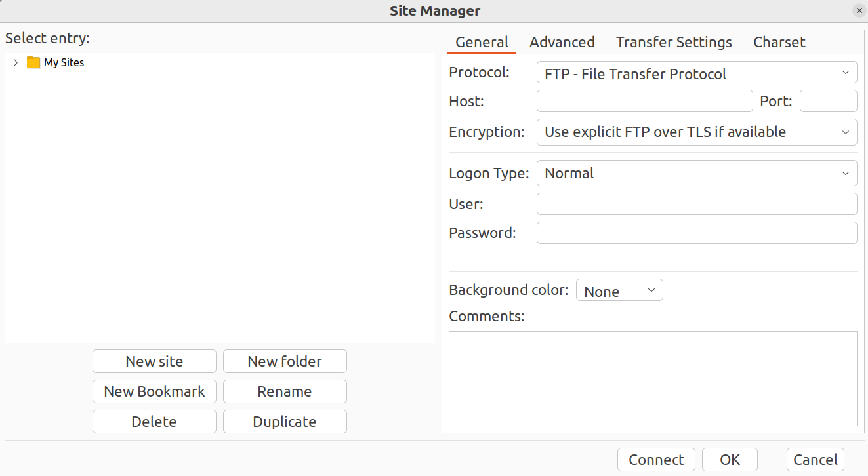The width and height of the screenshot is (868, 476).
Task: Click the My Sites folder icon
Action: [x=33, y=62]
